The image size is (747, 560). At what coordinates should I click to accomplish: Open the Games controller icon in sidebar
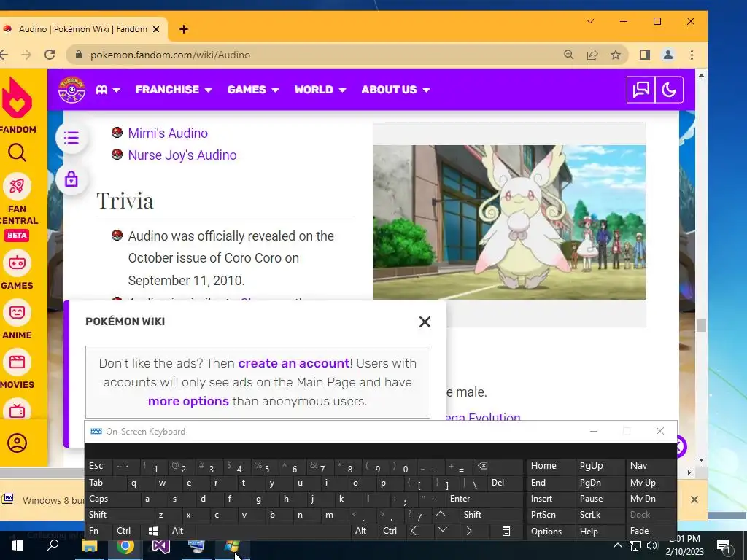point(18,262)
